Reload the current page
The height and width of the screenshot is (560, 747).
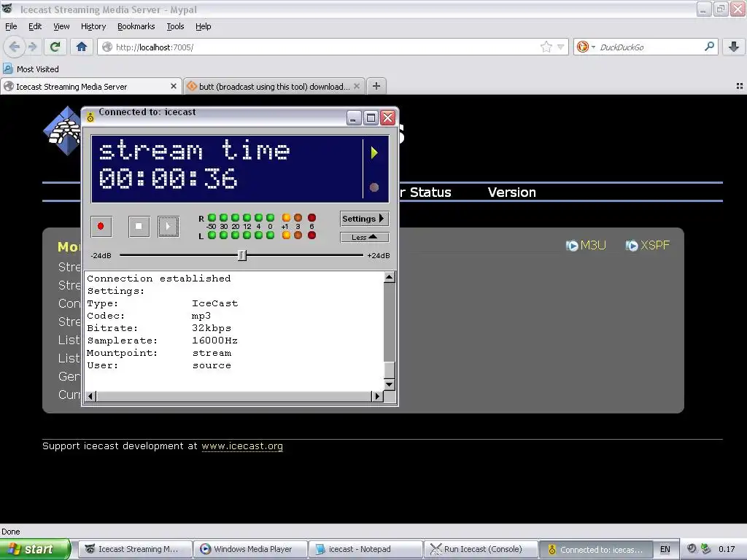pyautogui.click(x=55, y=47)
